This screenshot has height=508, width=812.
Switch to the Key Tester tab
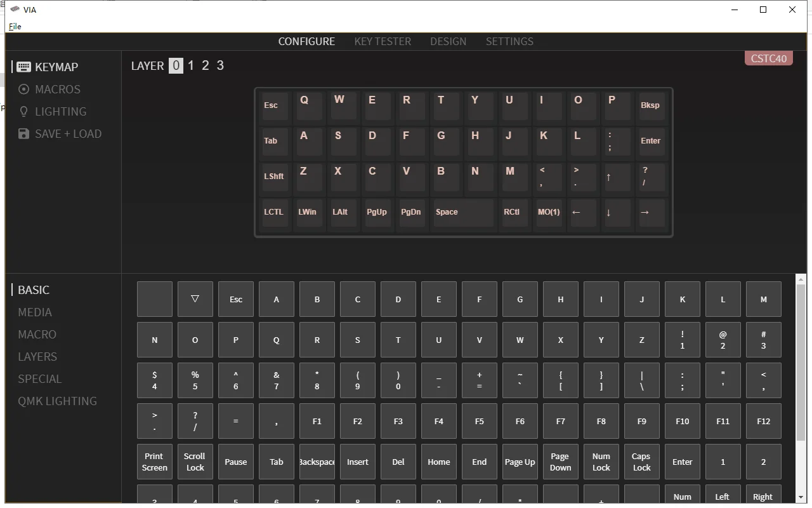pos(383,42)
